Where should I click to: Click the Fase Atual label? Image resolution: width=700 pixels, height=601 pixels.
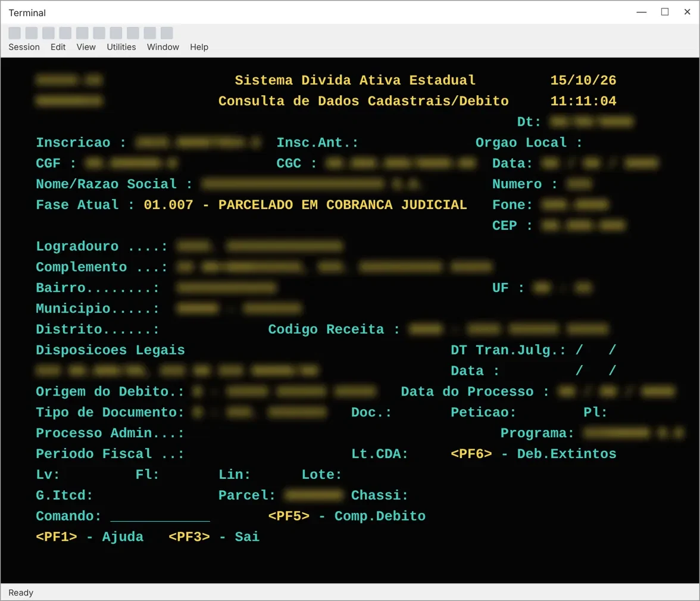(85, 205)
